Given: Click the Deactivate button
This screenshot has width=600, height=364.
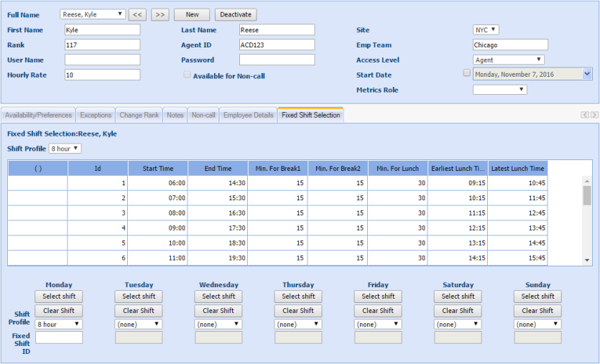Looking at the screenshot, I should pos(236,14).
